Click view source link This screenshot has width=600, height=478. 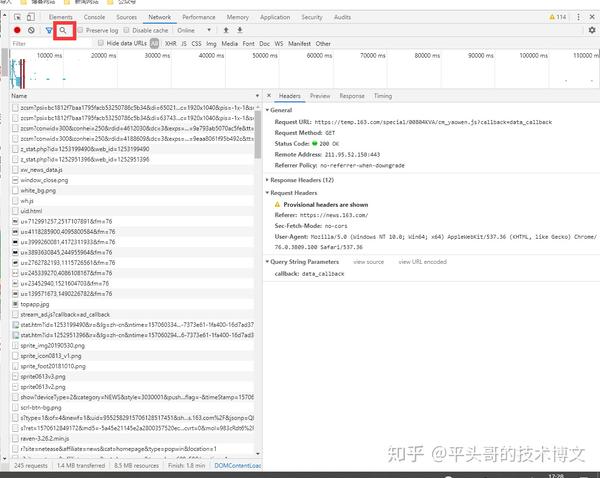tap(368, 262)
